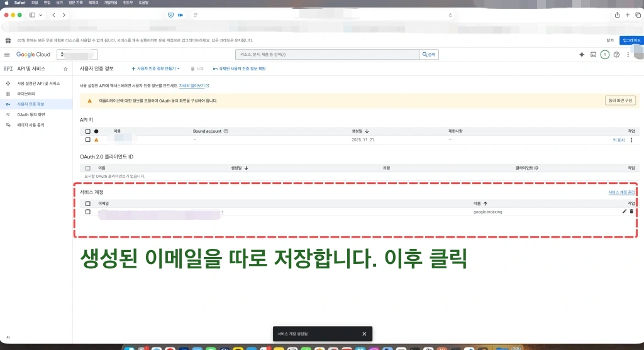This screenshot has height=350, width=644.
Task: Click the google-indexing name cell
Action: pos(487,212)
